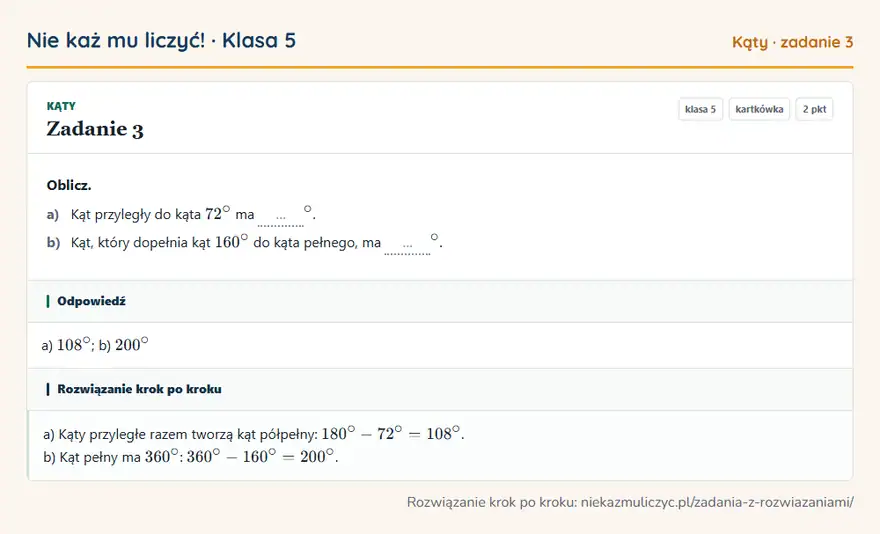Viewport: 880px width, 534px height.
Task: Click the answer line 'a) 108°; b) 200°'
Action: 95,344
